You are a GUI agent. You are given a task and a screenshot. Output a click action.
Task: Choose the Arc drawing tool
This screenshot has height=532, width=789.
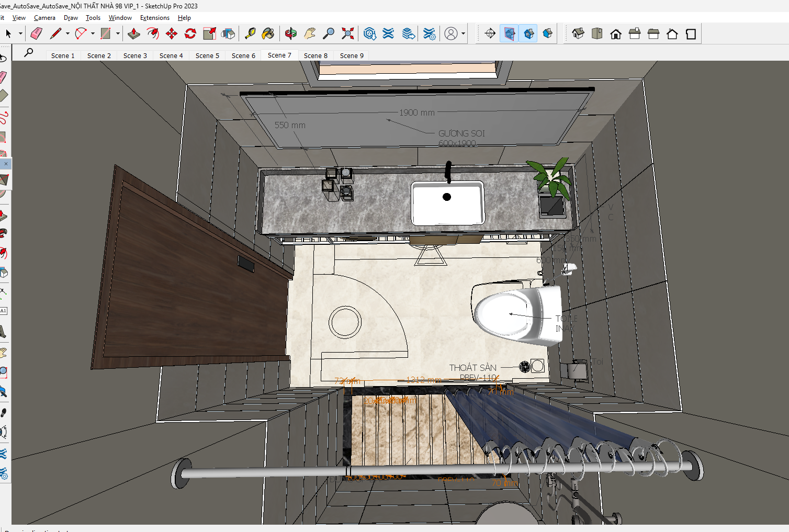pos(81,33)
